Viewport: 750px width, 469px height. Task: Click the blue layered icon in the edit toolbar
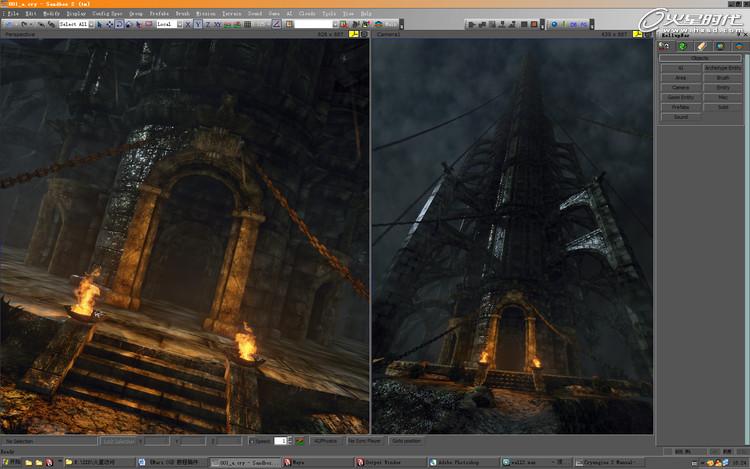click(x=378, y=24)
